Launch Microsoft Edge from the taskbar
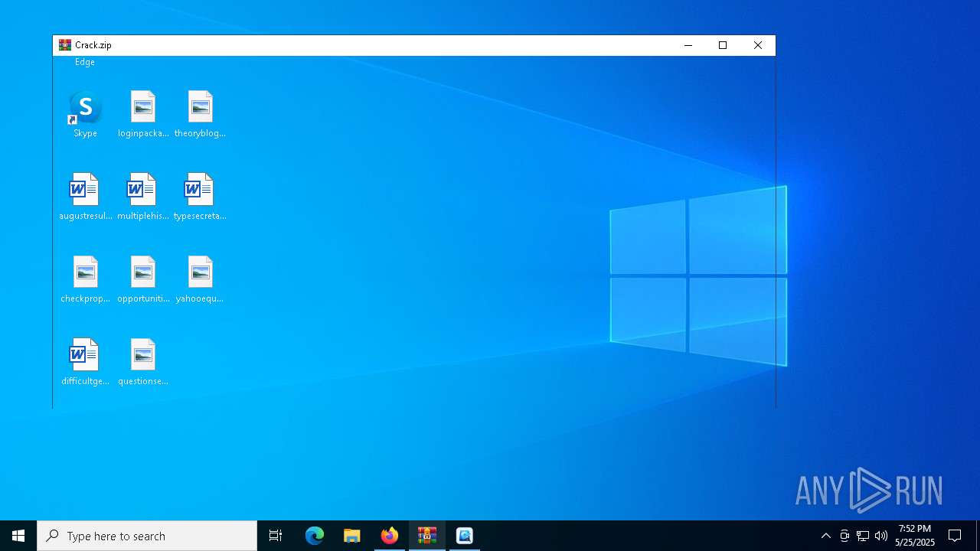This screenshot has height=551, width=980. coord(315,536)
